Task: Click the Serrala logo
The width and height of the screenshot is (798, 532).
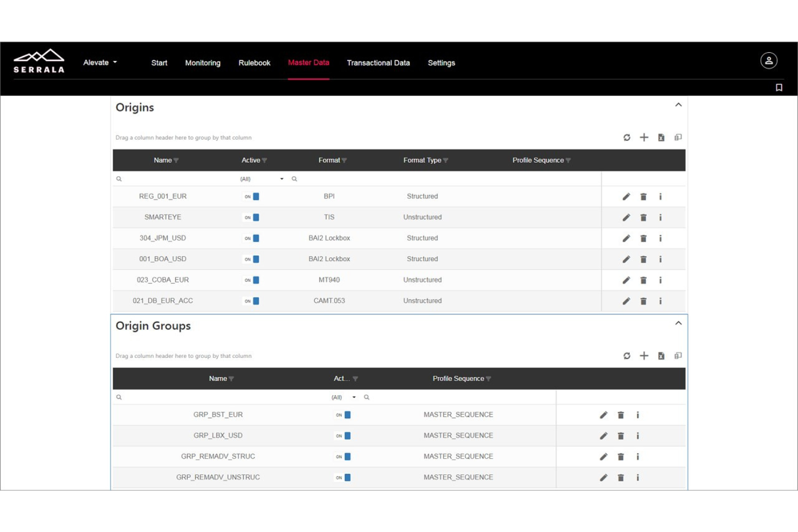Action: tap(39, 61)
